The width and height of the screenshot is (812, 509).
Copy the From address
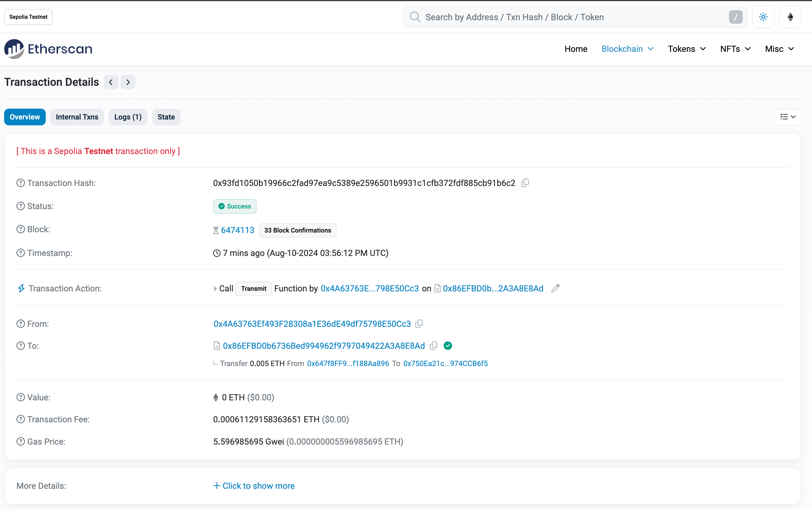point(419,324)
